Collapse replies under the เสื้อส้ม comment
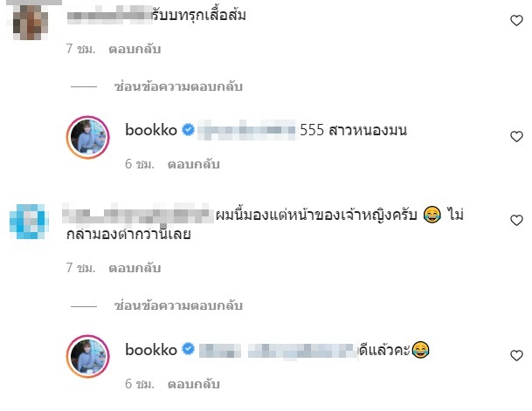532x411 pixels. (178, 86)
